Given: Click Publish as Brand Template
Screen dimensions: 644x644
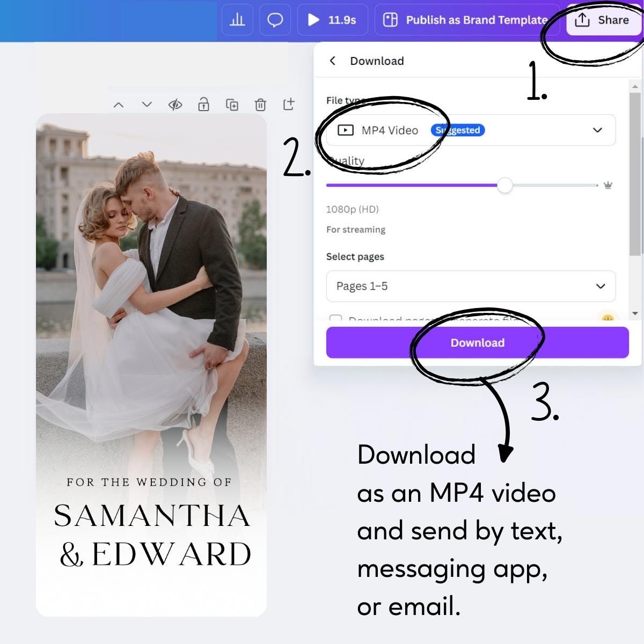Looking at the screenshot, I should point(466,20).
